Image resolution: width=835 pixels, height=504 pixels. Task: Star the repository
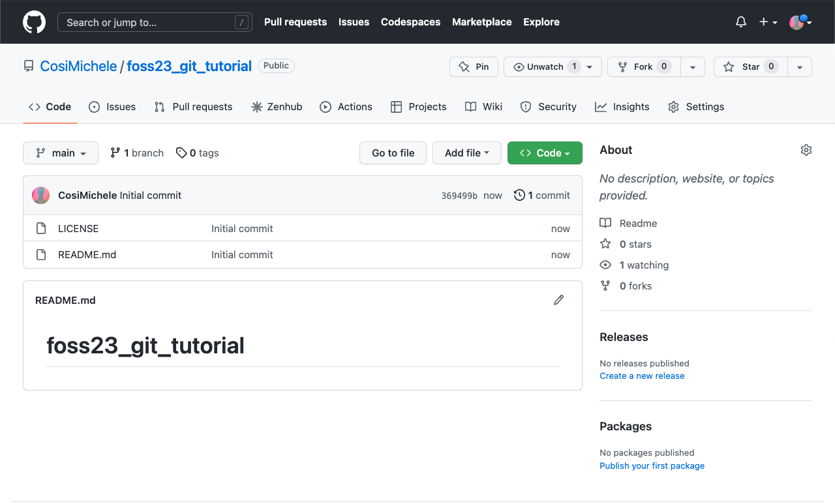pyautogui.click(x=751, y=67)
